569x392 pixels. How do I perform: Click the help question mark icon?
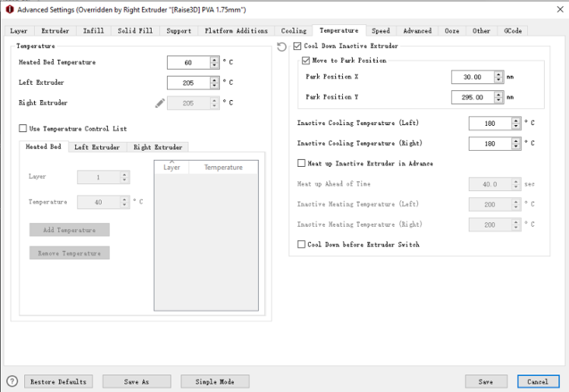[12, 381]
